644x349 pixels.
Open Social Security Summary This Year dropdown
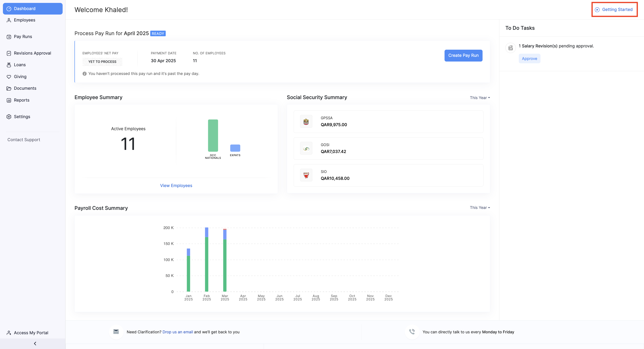click(479, 98)
